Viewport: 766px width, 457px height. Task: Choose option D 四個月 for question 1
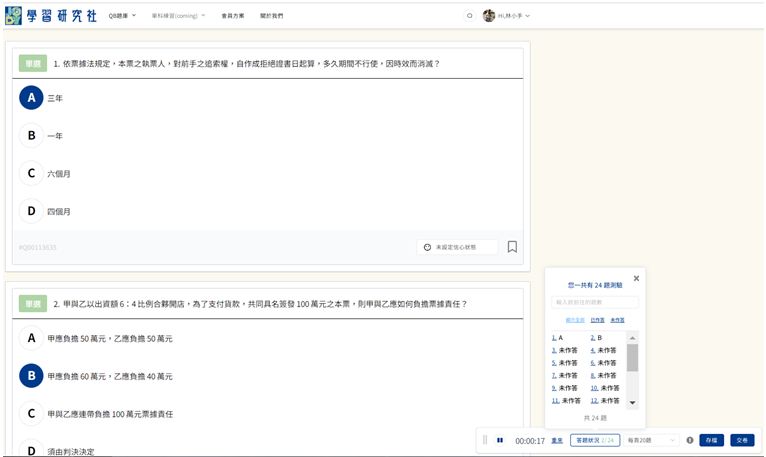click(x=31, y=211)
